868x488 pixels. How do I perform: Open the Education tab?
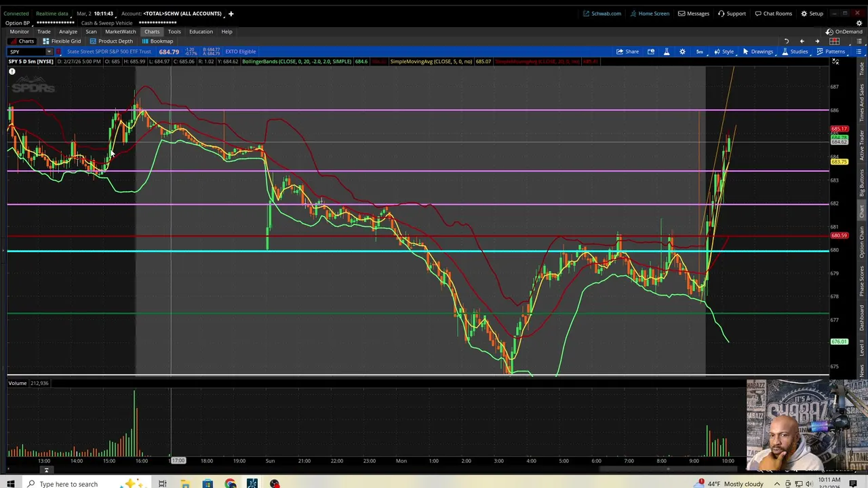(201, 32)
